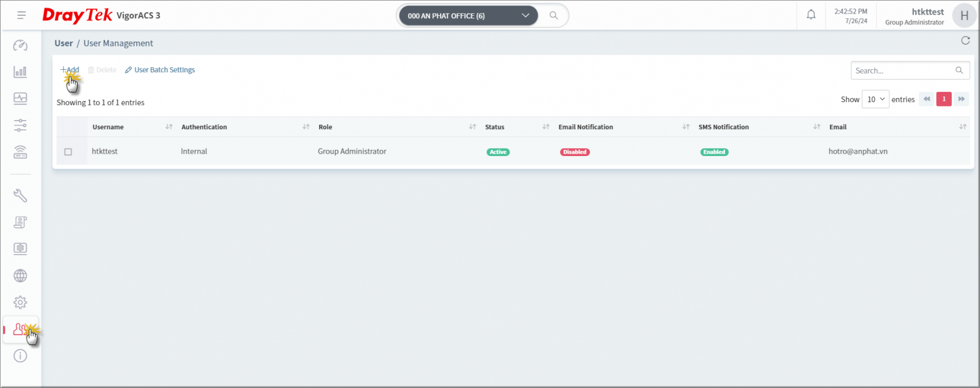Sort by Email column arrows

coord(963,127)
